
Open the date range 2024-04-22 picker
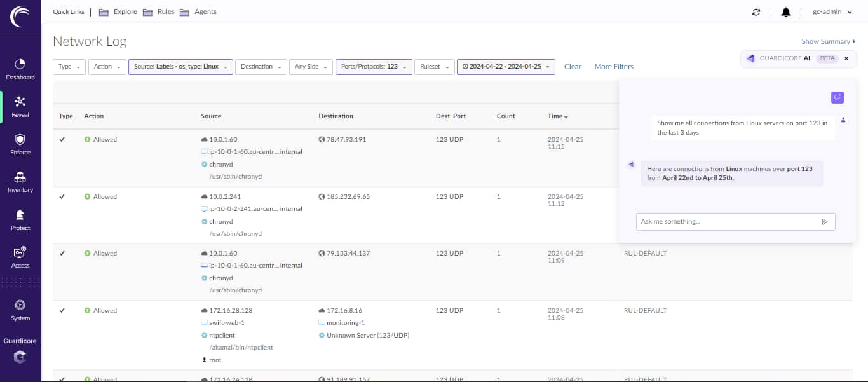point(506,67)
